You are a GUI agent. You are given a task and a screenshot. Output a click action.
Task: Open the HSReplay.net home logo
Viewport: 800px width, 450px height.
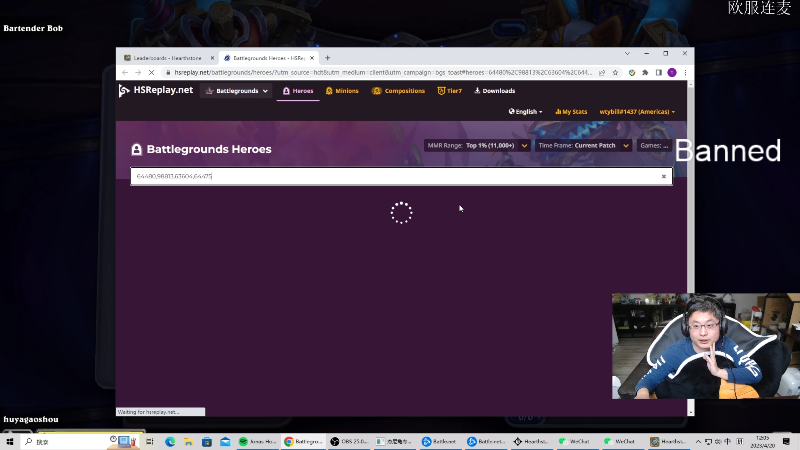[x=156, y=90]
